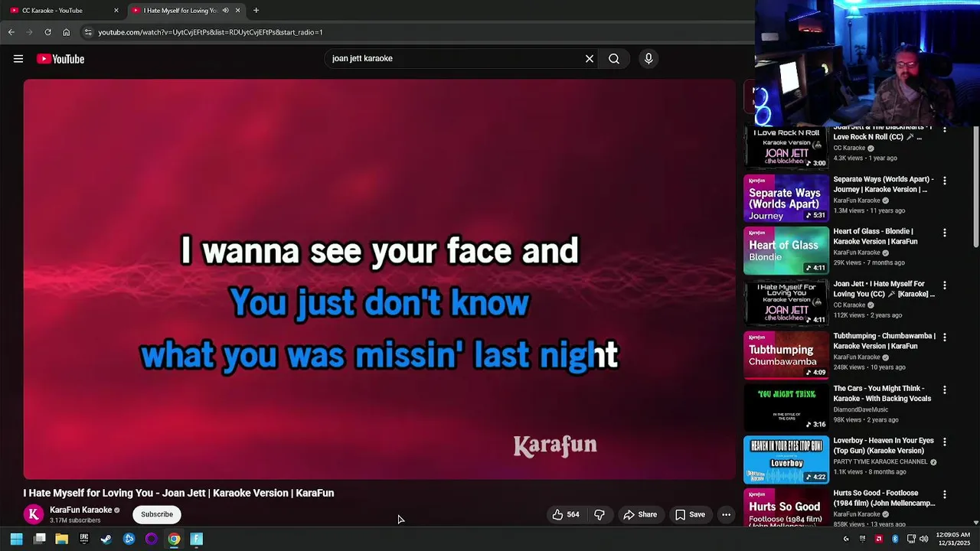Reload the page
The height and width of the screenshot is (551, 980).
[47, 32]
